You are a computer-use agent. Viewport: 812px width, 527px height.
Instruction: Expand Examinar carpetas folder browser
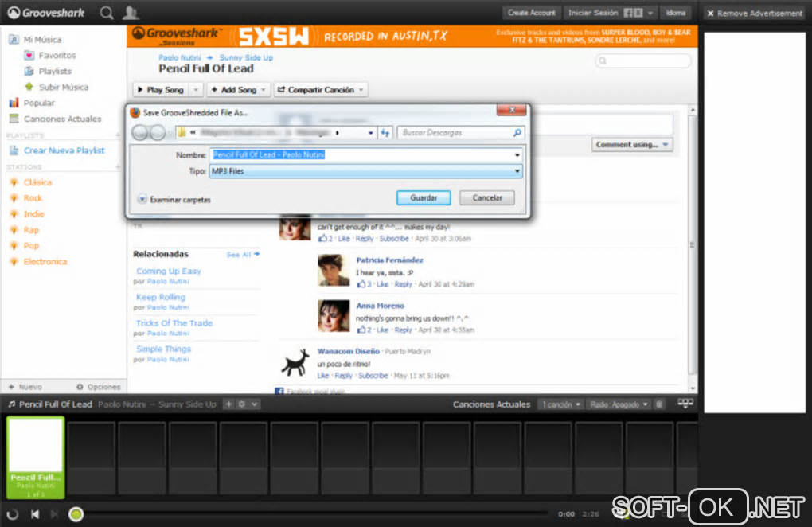pyautogui.click(x=174, y=199)
